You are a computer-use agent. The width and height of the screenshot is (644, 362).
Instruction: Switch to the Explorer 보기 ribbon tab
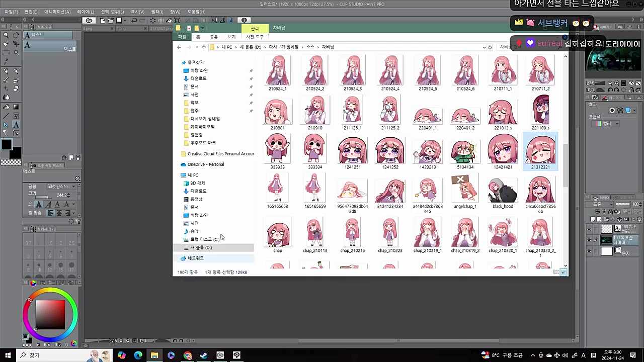click(x=231, y=37)
